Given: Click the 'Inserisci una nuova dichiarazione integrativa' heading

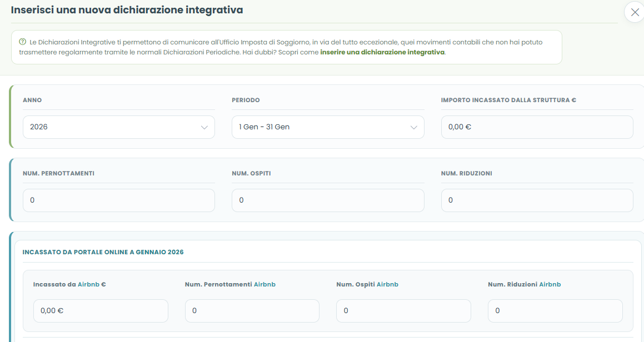Looking at the screenshot, I should [127, 10].
